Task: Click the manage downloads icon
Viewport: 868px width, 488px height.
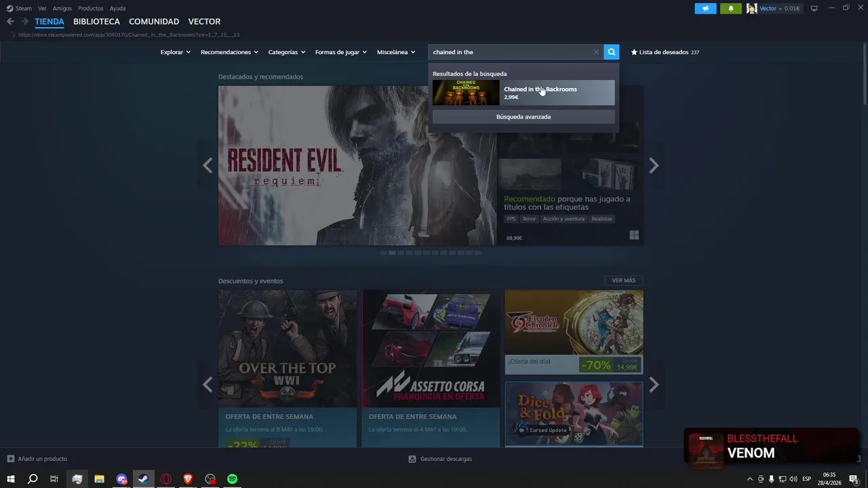Action: pyautogui.click(x=412, y=459)
